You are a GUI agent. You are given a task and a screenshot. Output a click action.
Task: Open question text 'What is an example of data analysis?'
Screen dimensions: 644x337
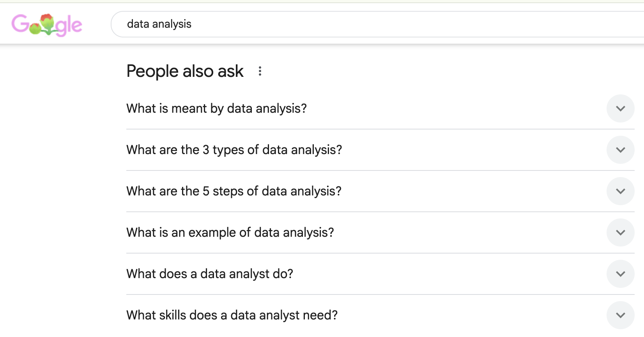[x=230, y=232]
